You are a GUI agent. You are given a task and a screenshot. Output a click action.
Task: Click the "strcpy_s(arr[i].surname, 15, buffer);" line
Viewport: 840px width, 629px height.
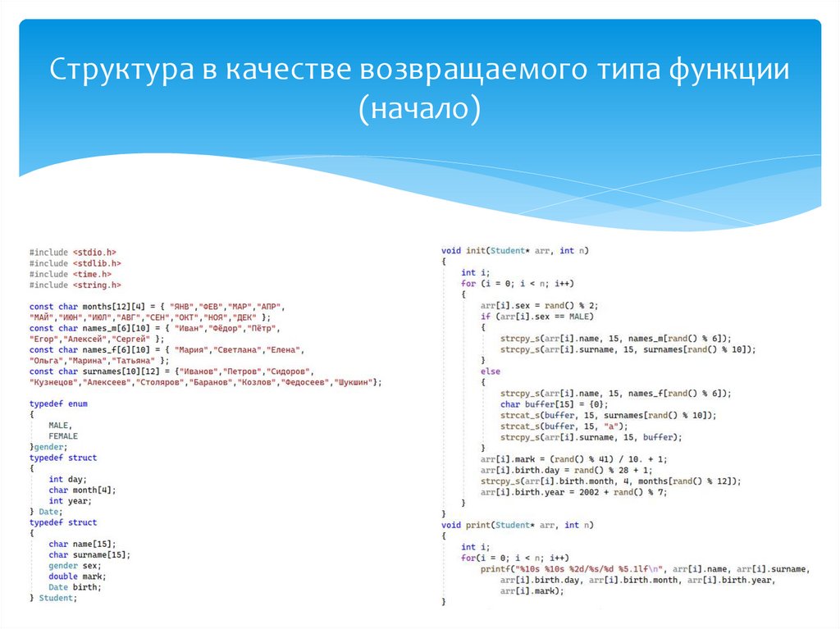[x=591, y=438]
